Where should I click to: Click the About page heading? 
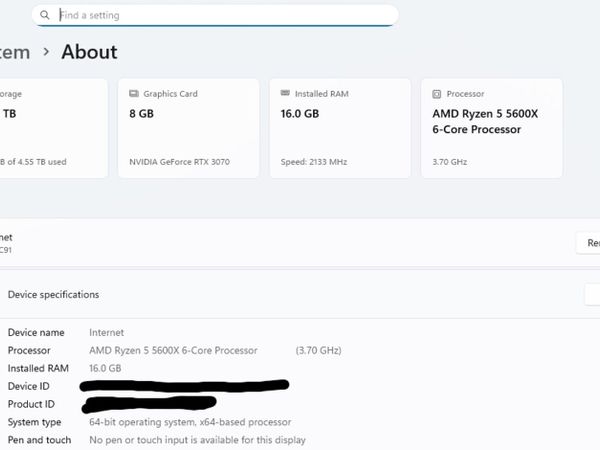click(89, 52)
